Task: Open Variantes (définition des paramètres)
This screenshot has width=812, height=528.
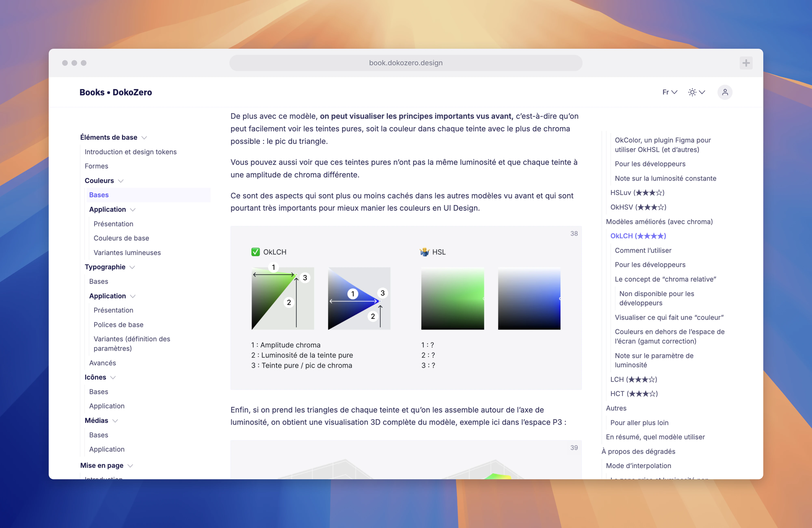Action: tap(132, 344)
